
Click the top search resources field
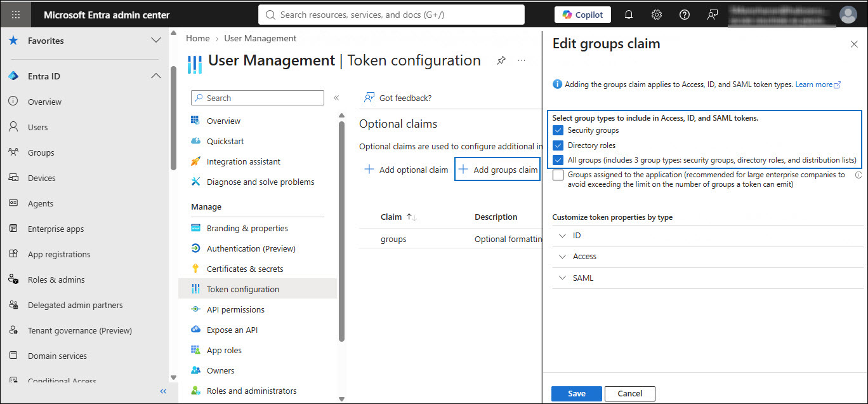tap(391, 15)
